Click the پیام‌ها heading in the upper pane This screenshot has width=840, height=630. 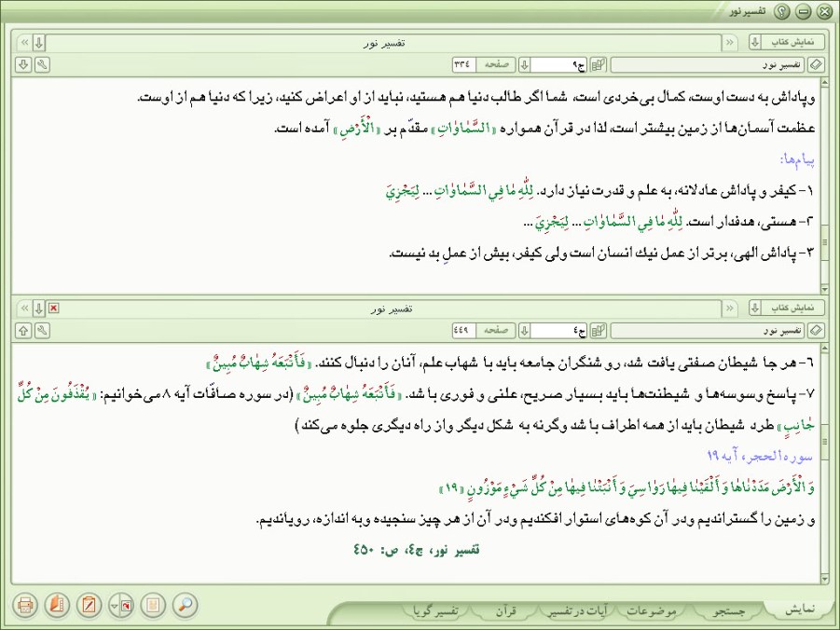pyautogui.click(x=798, y=159)
